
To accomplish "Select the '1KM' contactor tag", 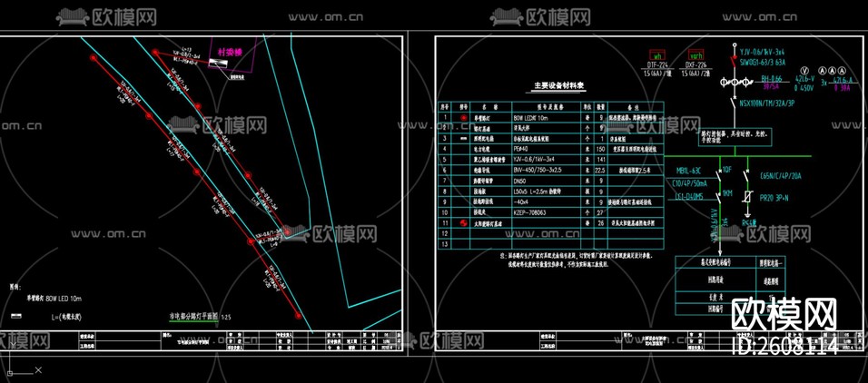I will tap(728, 193).
